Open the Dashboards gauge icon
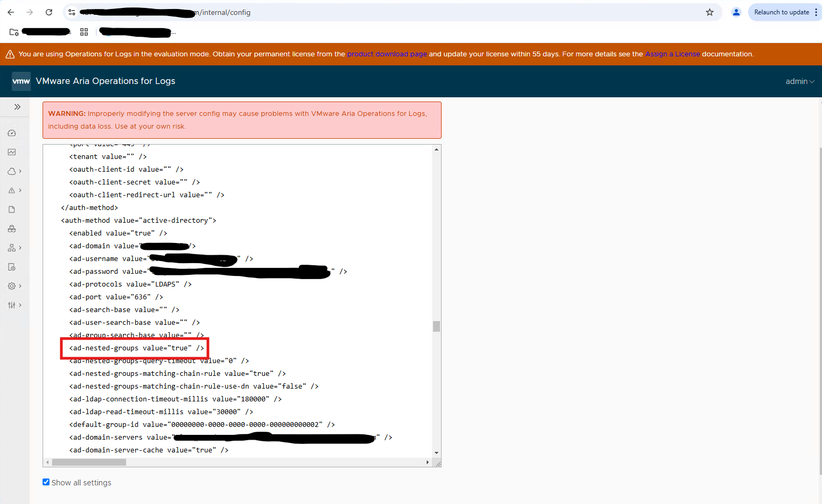The width and height of the screenshot is (822, 504). tap(12, 133)
